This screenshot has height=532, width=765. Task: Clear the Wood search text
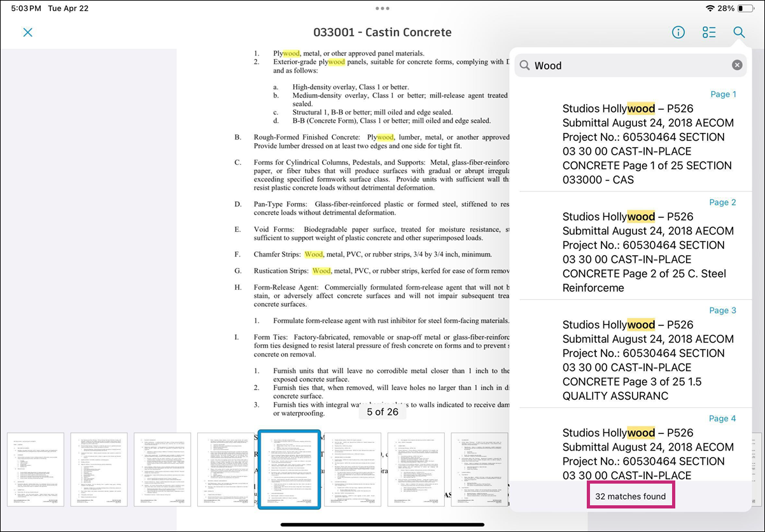pos(737,65)
